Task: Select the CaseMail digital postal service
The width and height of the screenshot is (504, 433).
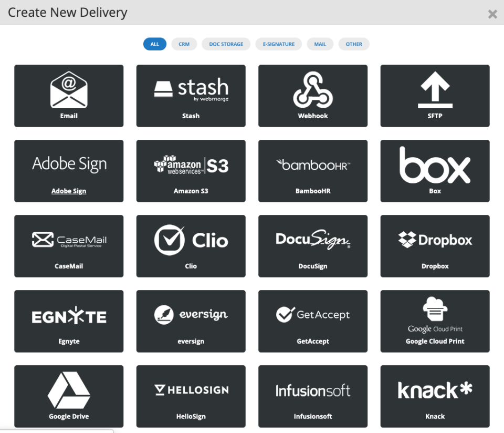Action: (x=69, y=246)
